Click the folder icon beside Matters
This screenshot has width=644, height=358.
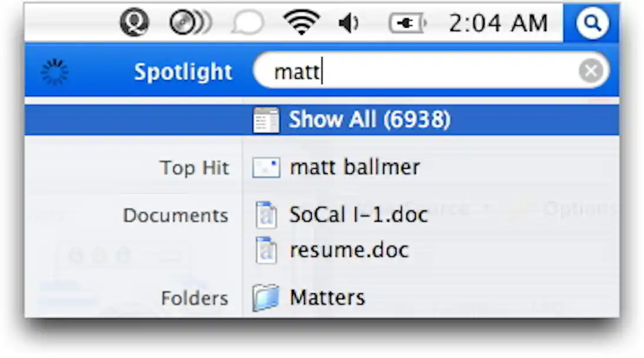[x=266, y=297]
